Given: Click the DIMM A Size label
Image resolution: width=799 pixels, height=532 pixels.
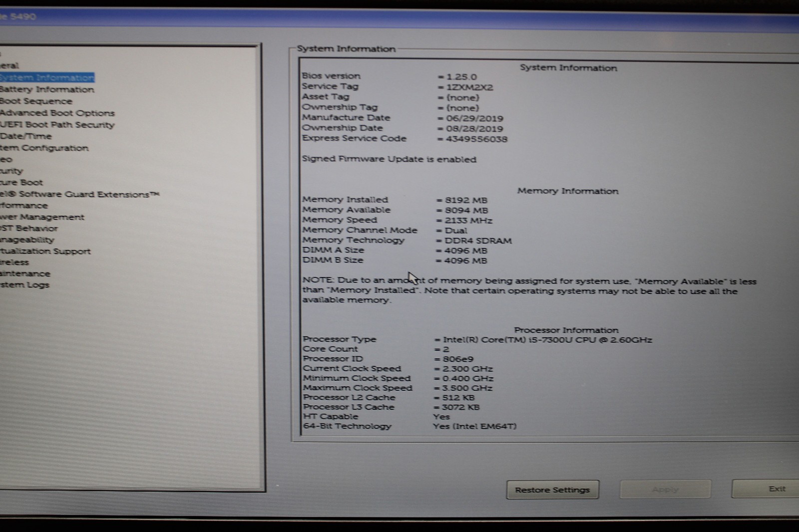Looking at the screenshot, I should 333,250.
